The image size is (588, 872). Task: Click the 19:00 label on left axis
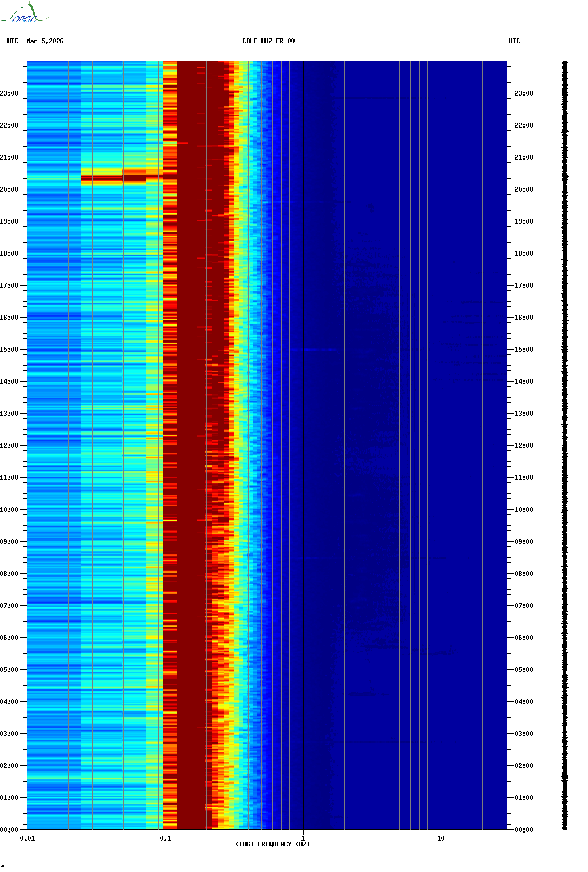(9, 221)
